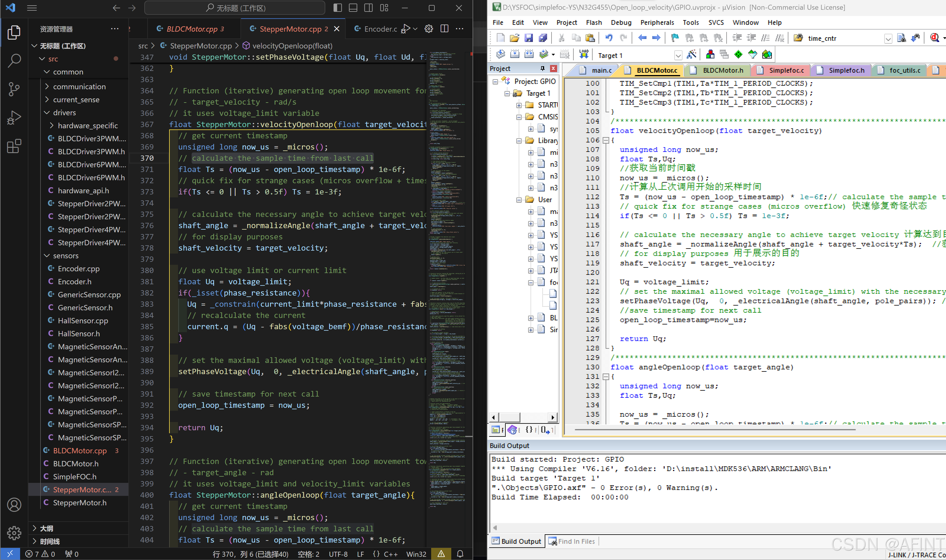The image size is (946, 560).
Task: Start debug session icon in µVision
Action: pos(935,38)
